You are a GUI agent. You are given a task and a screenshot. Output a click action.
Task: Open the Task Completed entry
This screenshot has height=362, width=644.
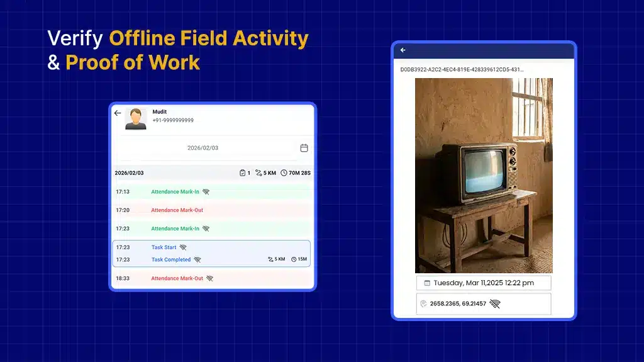click(x=211, y=259)
